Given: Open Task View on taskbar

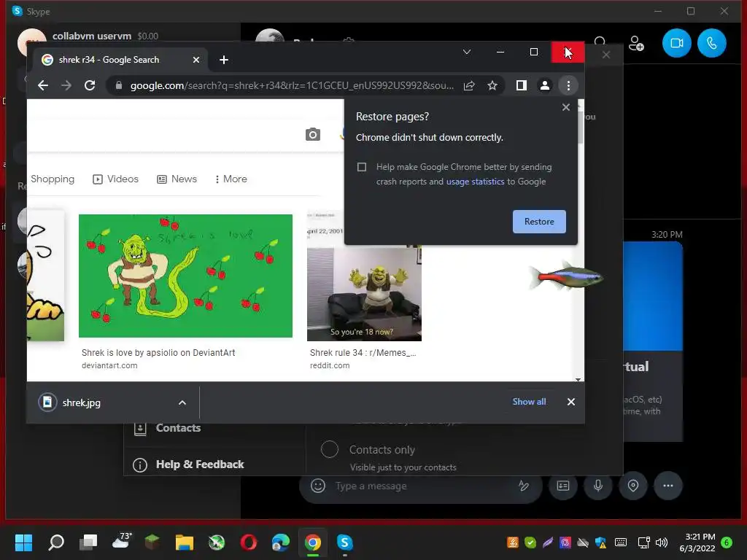Looking at the screenshot, I should 88,542.
